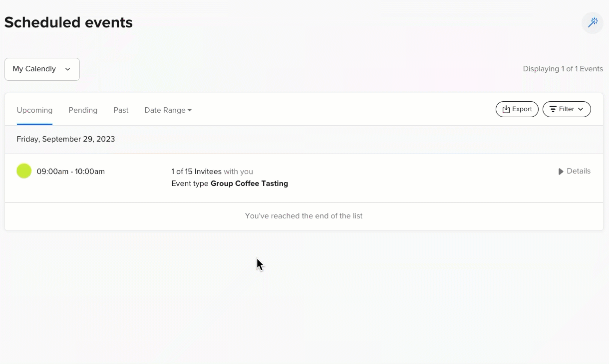Open the Pending tab

click(x=83, y=110)
